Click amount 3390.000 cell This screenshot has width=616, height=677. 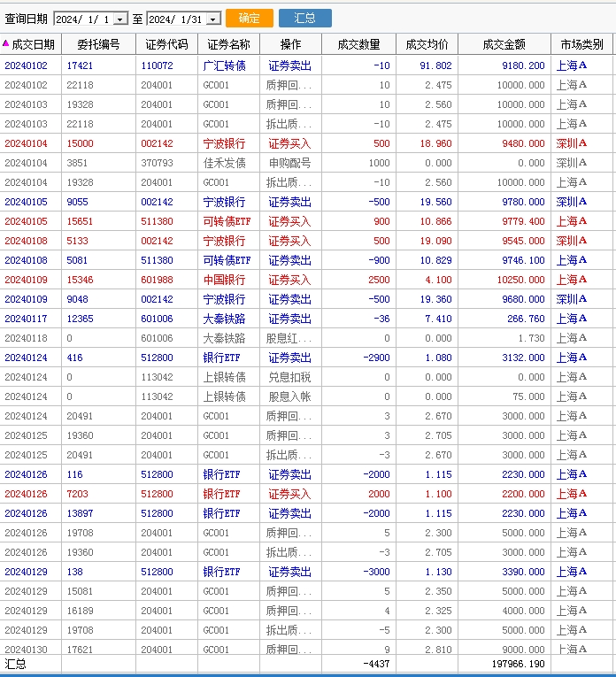[x=523, y=572]
